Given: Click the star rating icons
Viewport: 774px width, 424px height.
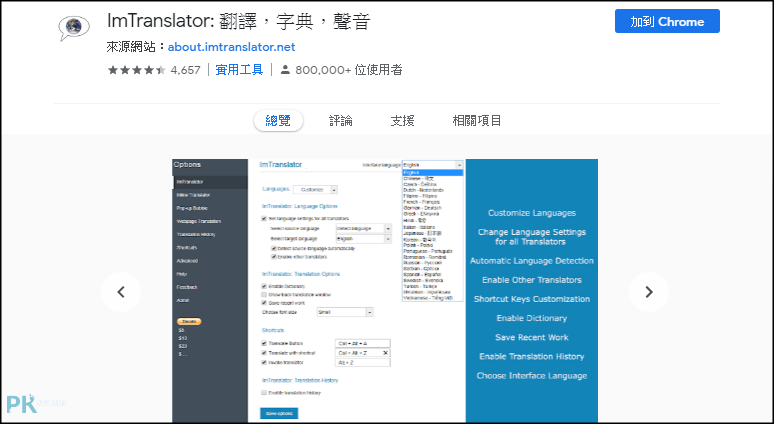Looking at the screenshot, I should click(136, 70).
